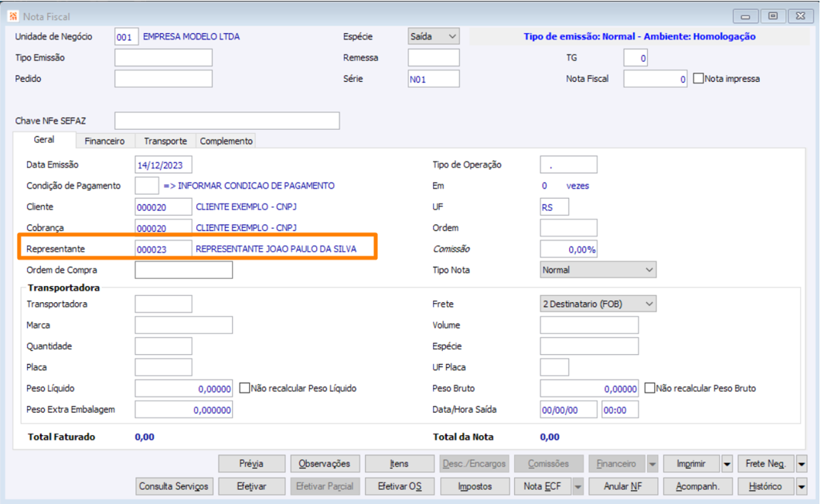Click the Ordem de Compra field

tap(184, 270)
